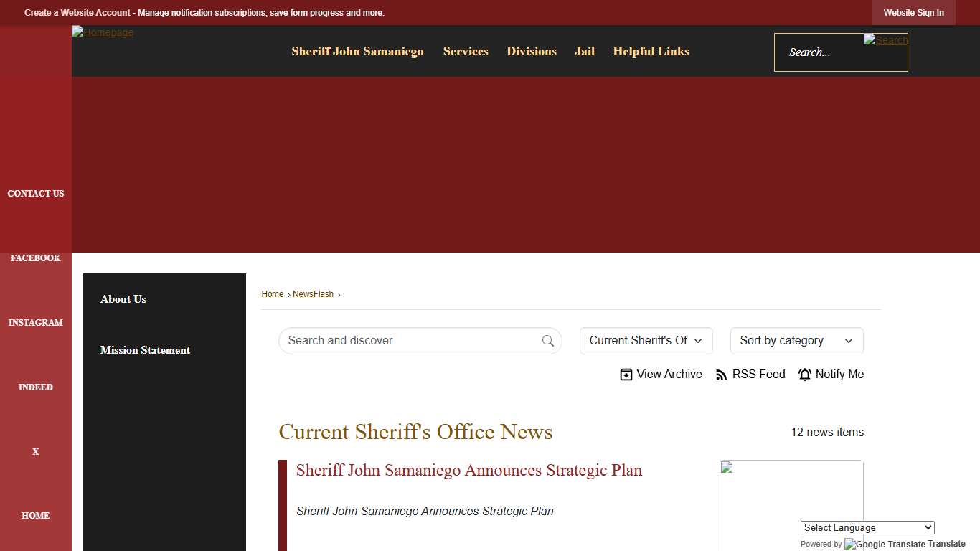The height and width of the screenshot is (551, 980).
Task: Click the search icon in the discover bar
Action: pyautogui.click(x=547, y=341)
